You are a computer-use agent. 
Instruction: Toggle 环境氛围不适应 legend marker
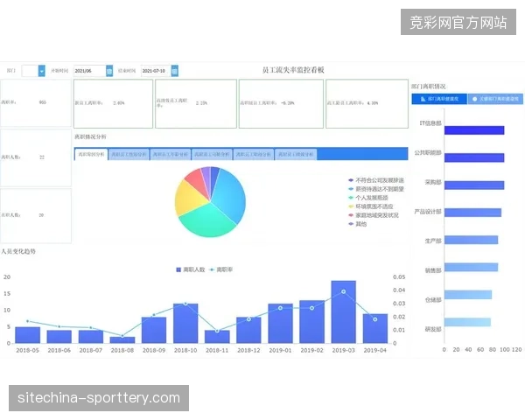(351, 206)
